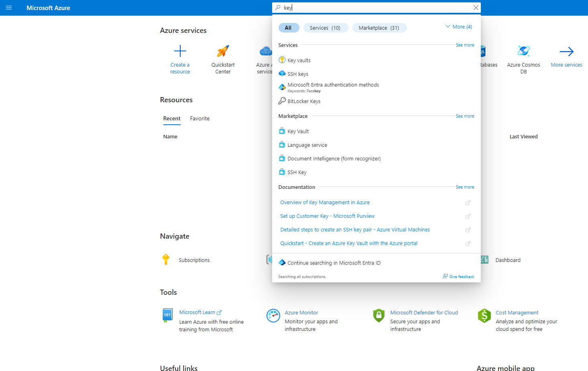
Task: Click the Last Viewed column header
Action: pyautogui.click(x=523, y=137)
